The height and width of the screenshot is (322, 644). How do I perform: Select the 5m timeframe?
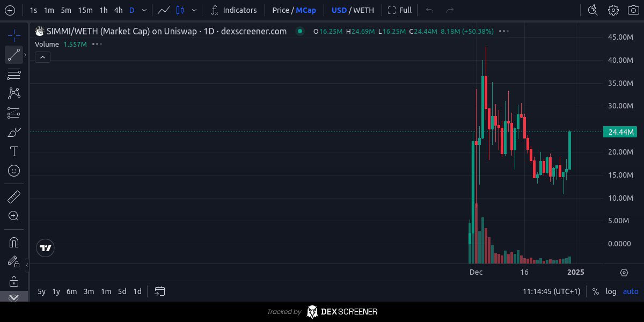pos(66,10)
